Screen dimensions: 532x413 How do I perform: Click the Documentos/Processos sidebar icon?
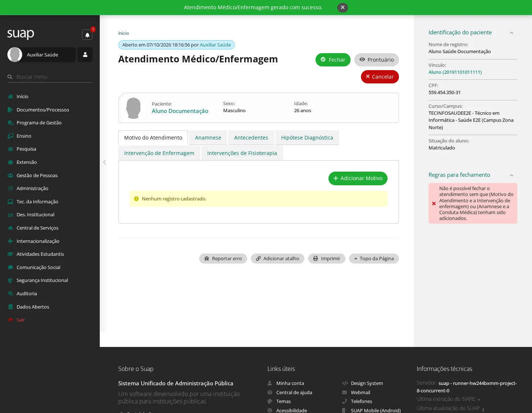tap(10, 110)
